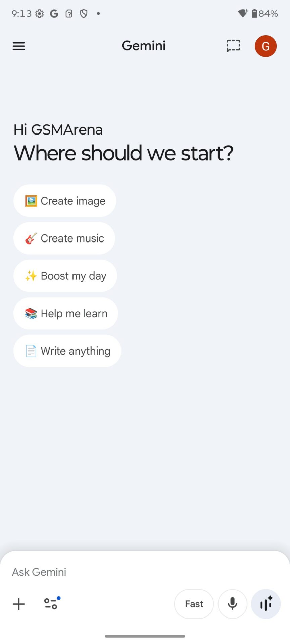The image size is (290, 644).
Task: Open the Fast model selector
Action: pyautogui.click(x=194, y=604)
